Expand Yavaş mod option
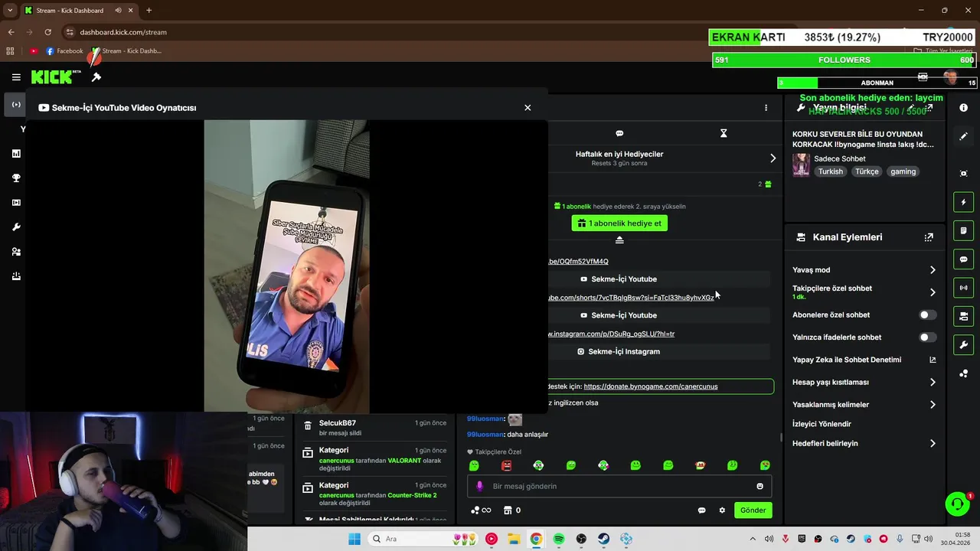 933,270
